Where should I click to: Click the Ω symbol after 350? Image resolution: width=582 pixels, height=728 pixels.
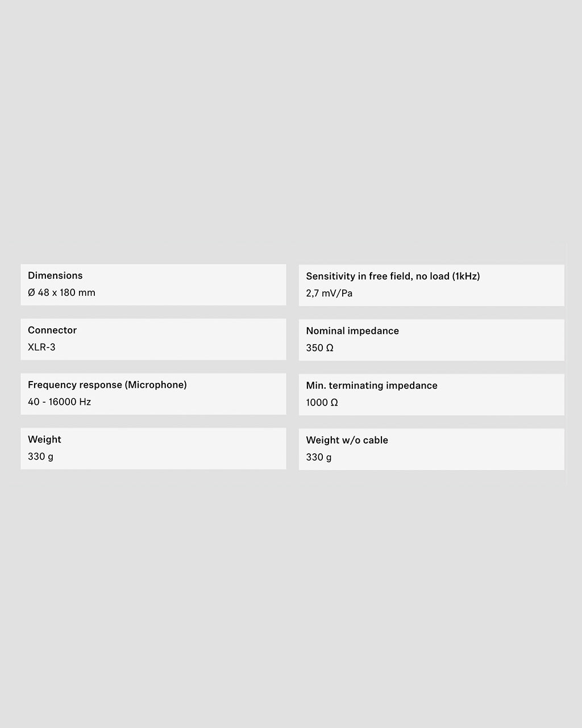pos(330,348)
